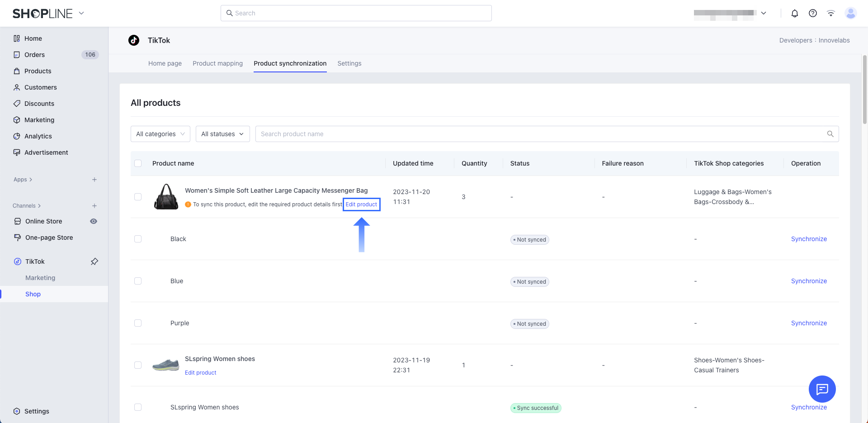Click the plus icon next to Apps
The image size is (868, 423).
point(94,180)
